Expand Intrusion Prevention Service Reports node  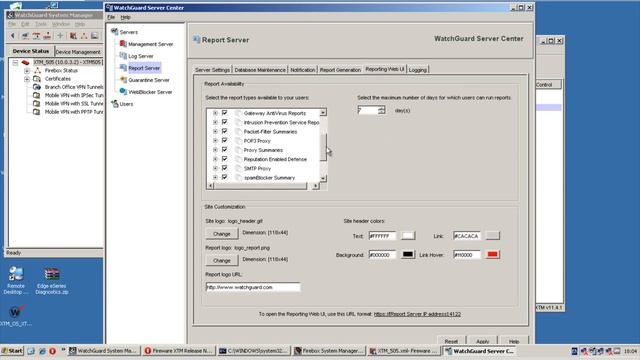(215, 122)
